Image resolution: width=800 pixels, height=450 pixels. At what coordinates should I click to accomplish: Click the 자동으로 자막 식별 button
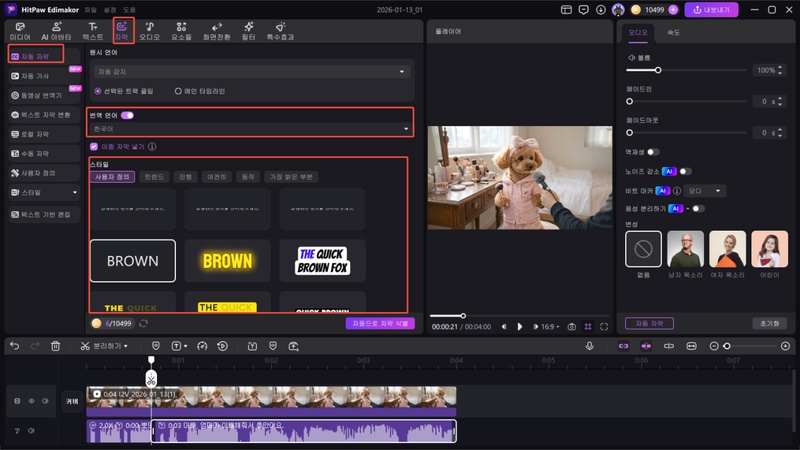point(380,323)
